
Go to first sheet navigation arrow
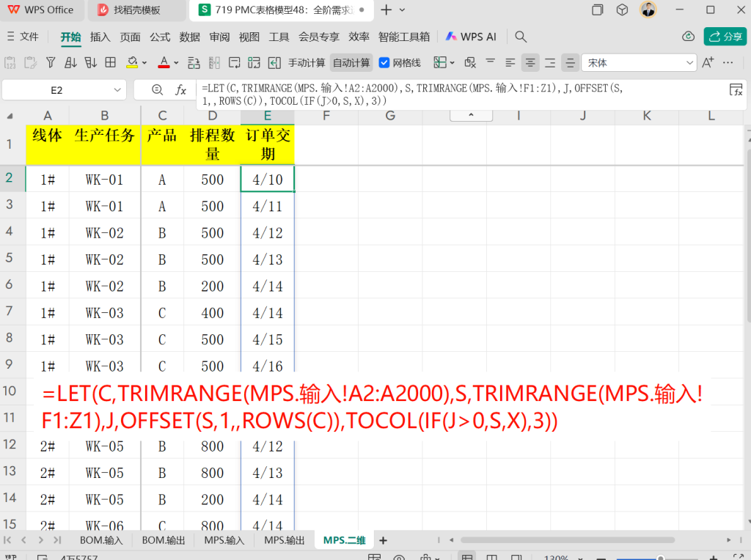click(x=7, y=540)
